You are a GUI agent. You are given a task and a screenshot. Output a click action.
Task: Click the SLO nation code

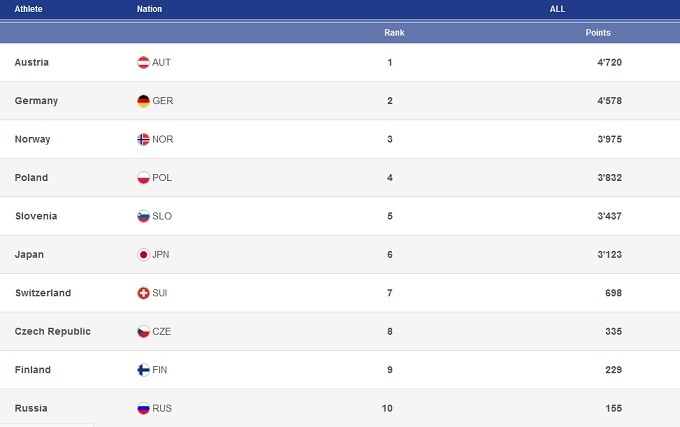(x=162, y=216)
